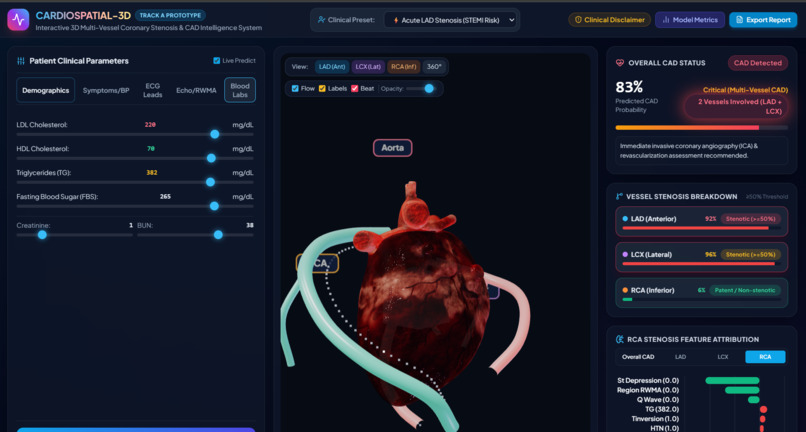Adjust the BUN slider
The width and height of the screenshot is (806, 432).
(x=195, y=235)
